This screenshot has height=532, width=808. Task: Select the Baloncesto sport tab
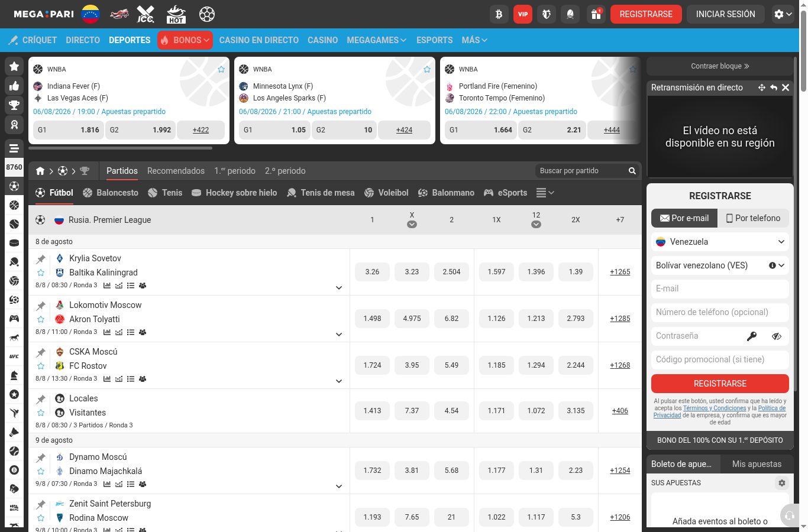(x=111, y=193)
